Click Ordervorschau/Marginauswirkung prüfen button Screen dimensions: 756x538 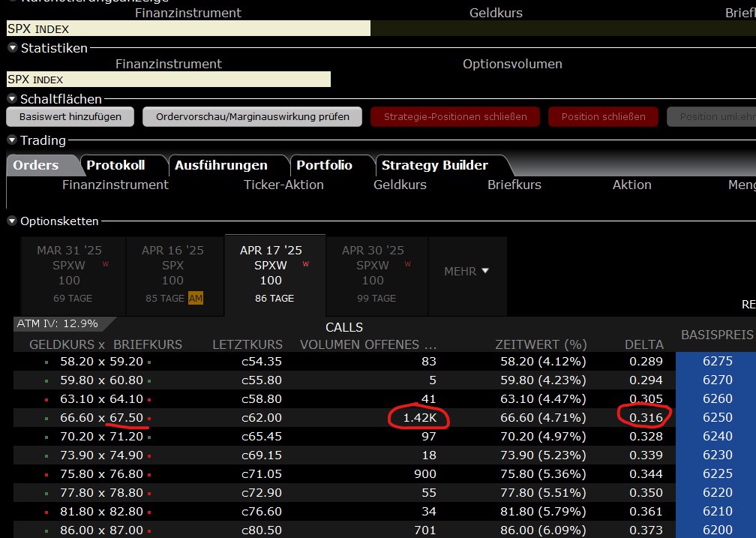coord(252,117)
